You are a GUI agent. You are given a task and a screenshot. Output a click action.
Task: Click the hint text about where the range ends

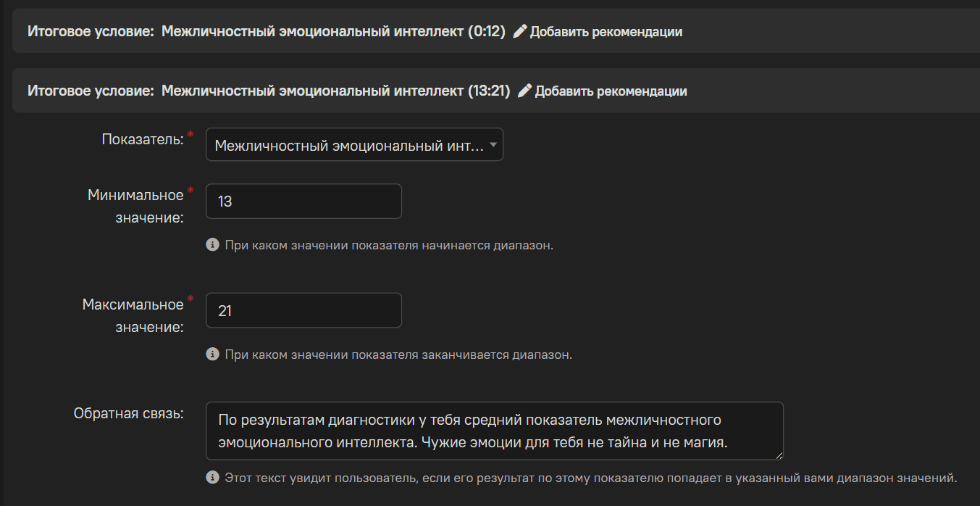(398, 354)
